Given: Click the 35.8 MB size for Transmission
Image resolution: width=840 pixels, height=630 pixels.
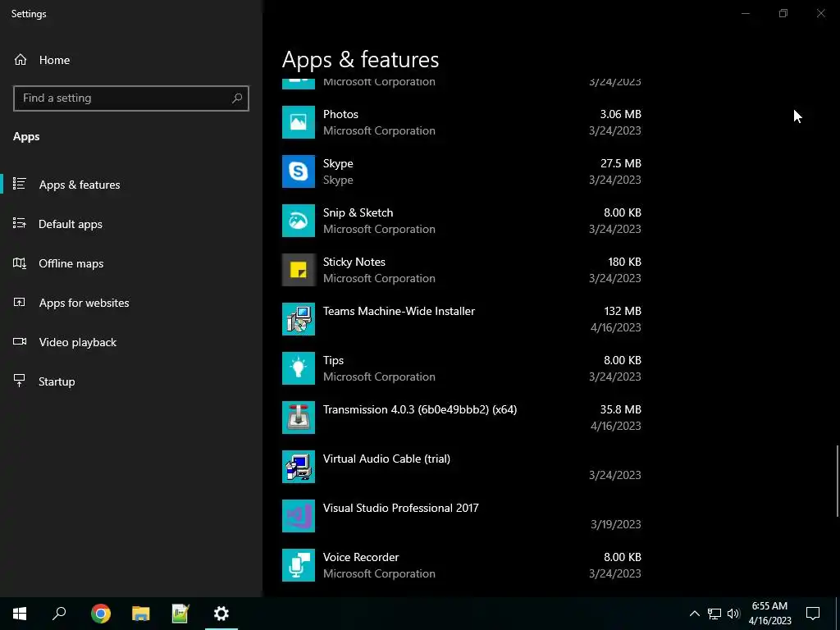Looking at the screenshot, I should pyautogui.click(x=621, y=410).
